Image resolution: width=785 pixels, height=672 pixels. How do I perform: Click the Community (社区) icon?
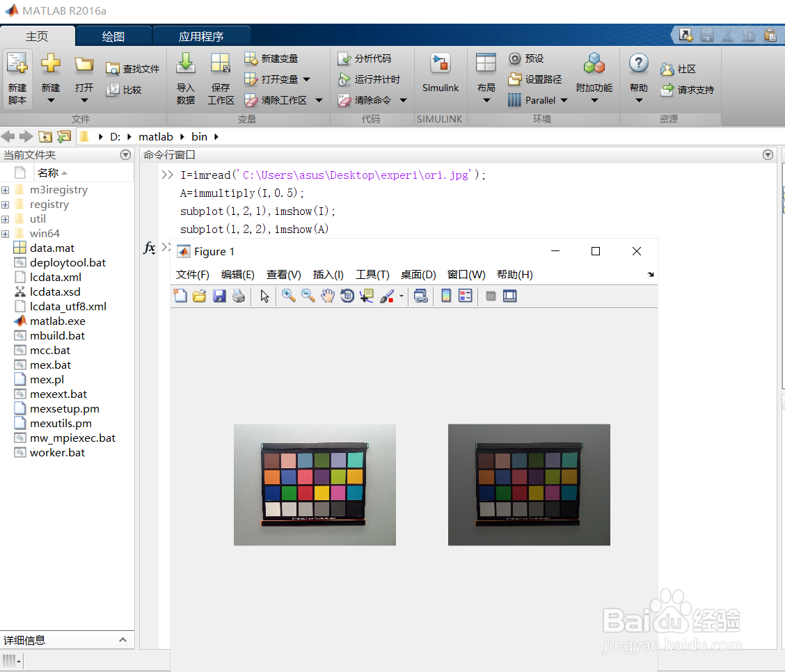[x=667, y=69]
